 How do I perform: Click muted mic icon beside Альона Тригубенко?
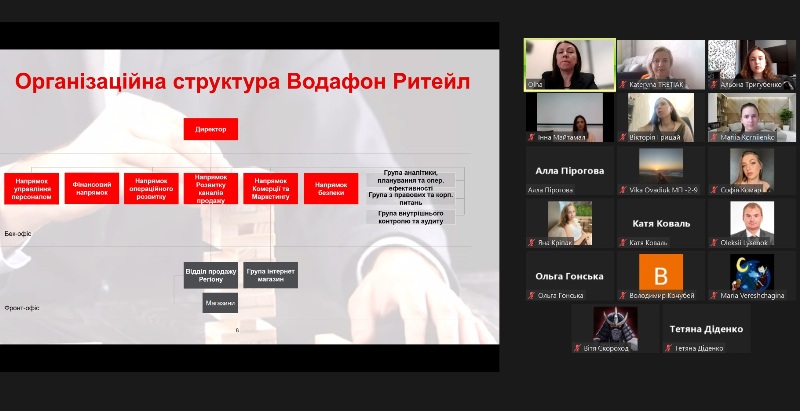(x=714, y=85)
